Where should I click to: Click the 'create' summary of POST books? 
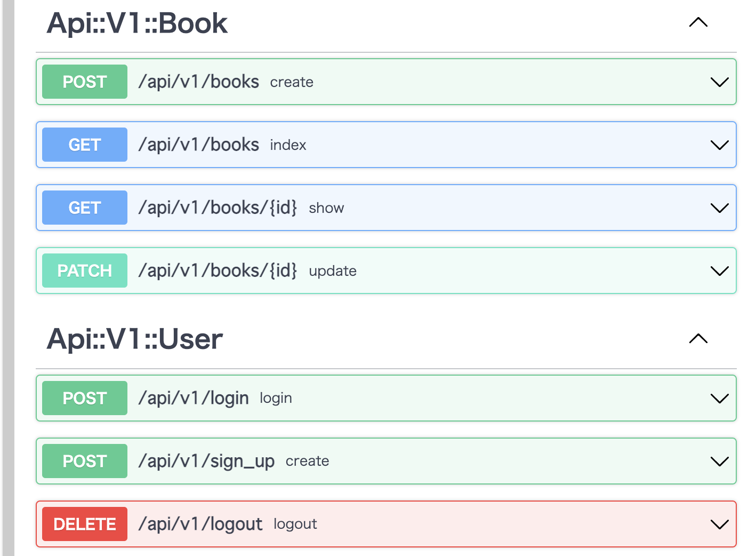click(x=292, y=82)
